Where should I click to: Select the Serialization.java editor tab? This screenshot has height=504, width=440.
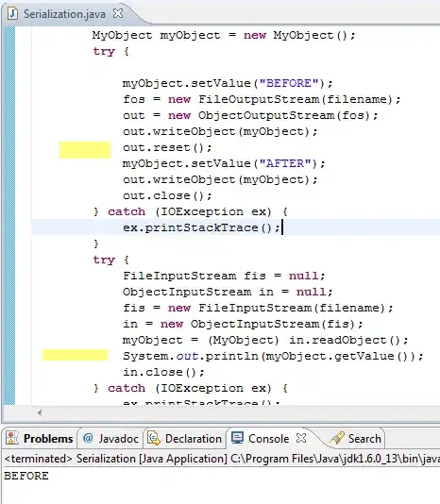pyautogui.click(x=64, y=14)
